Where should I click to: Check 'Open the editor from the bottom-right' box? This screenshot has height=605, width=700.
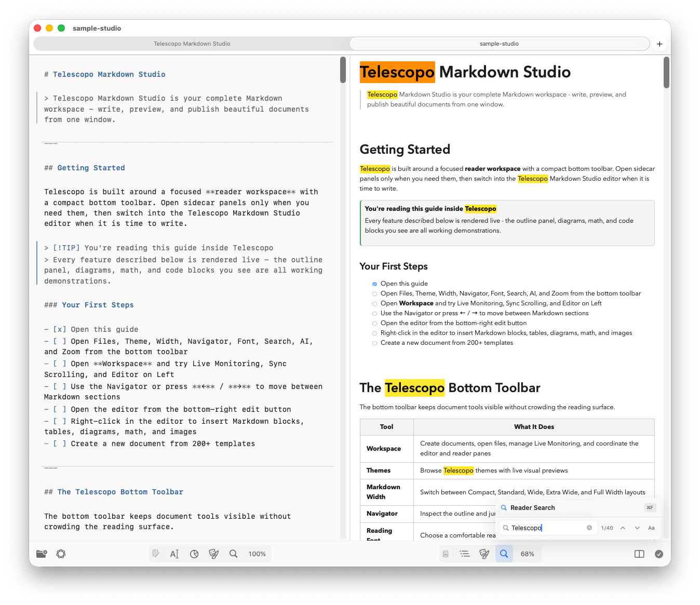coord(375,324)
